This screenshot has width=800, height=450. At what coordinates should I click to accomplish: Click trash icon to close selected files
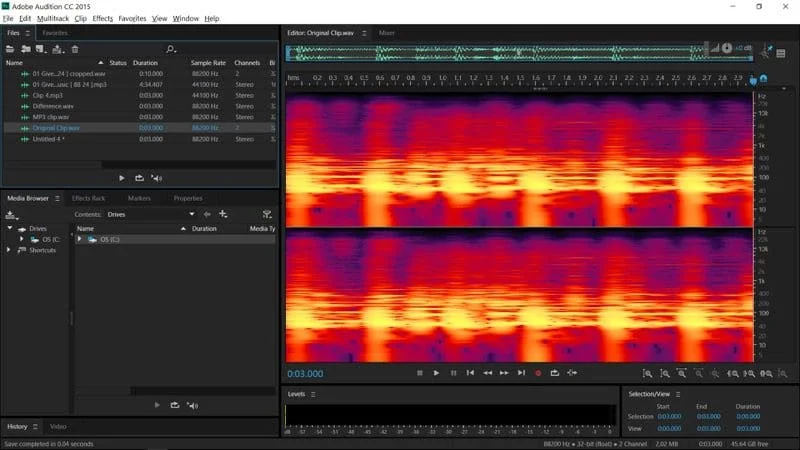point(75,49)
